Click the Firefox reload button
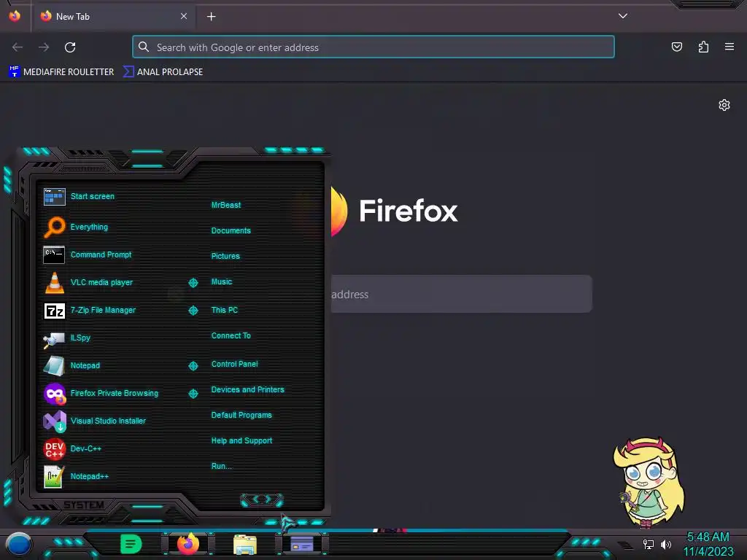 coord(70,47)
